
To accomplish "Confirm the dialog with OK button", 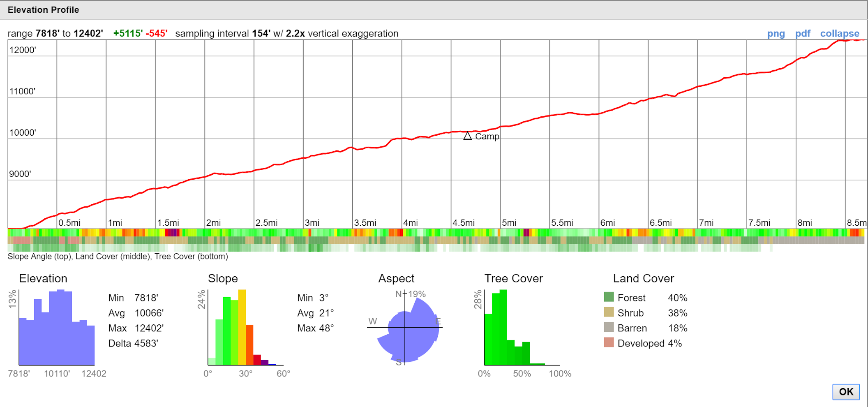I will [x=846, y=392].
